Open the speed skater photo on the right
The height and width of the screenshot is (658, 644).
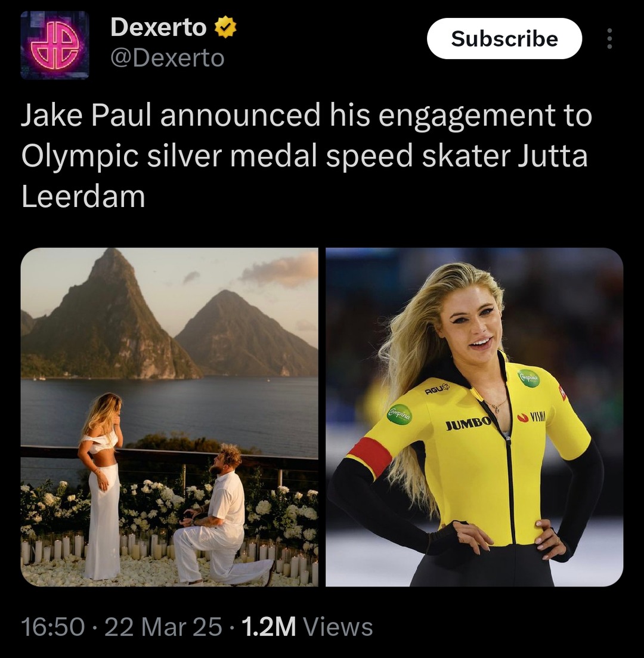coord(475,417)
